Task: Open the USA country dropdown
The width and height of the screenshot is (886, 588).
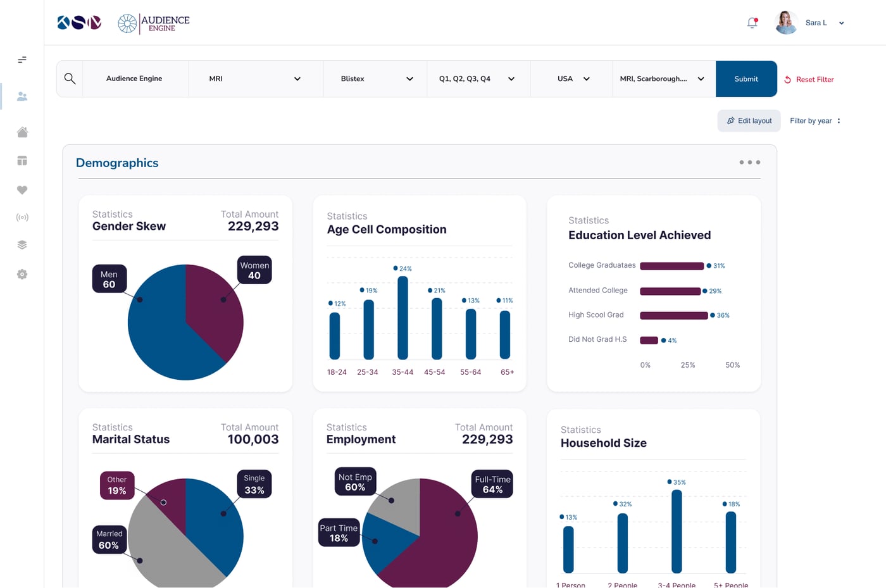Action: pyautogui.click(x=571, y=78)
